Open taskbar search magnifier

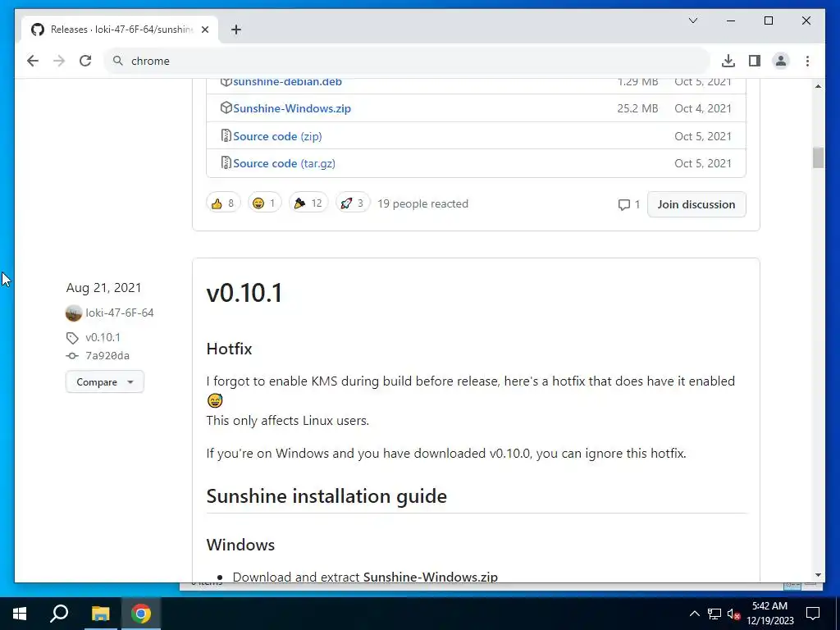click(x=59, y=614)
